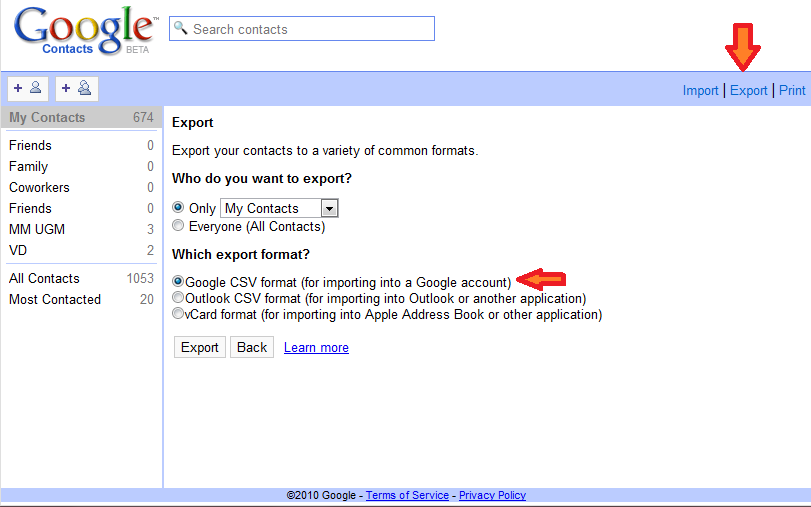The image size is (811, 507).
Task: Click the Back button
Action: click(252, 347)
